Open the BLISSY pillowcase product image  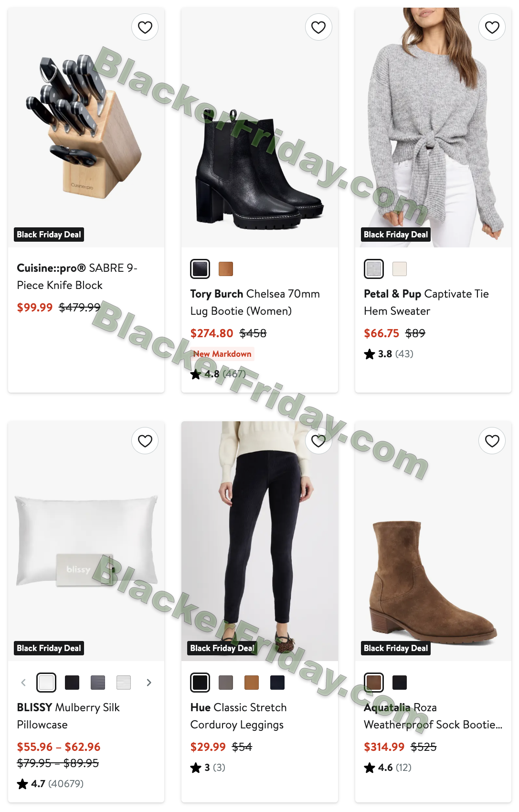tap(86, 541)
